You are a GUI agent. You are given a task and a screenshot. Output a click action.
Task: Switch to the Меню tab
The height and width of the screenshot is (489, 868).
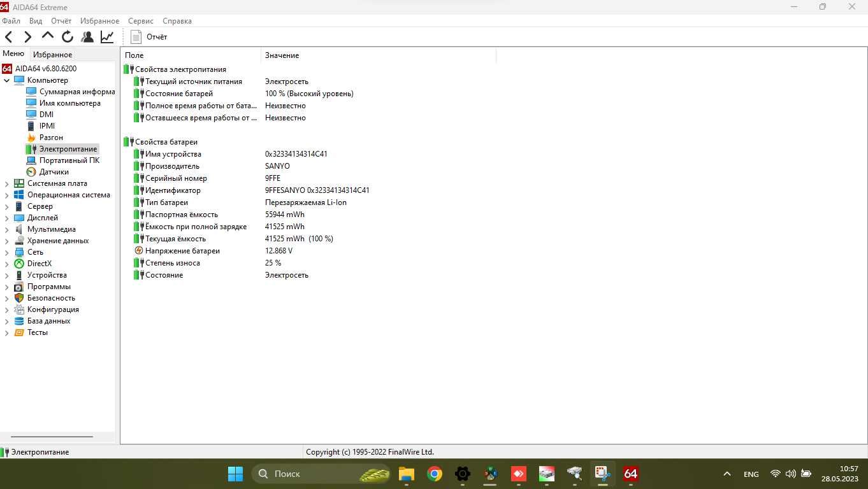13,54
